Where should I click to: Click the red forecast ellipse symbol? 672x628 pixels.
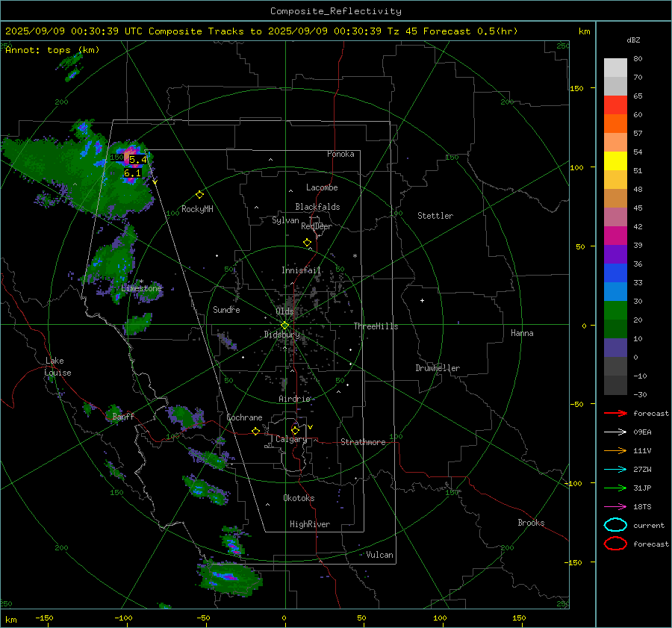pyautogui.click(x=615, y=544)
